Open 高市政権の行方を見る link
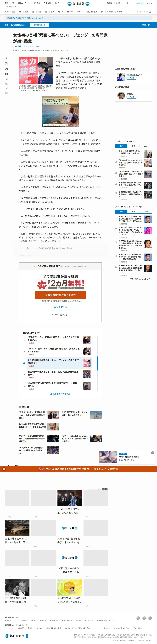This screenshot has height=644, width=157. [60, 394]
